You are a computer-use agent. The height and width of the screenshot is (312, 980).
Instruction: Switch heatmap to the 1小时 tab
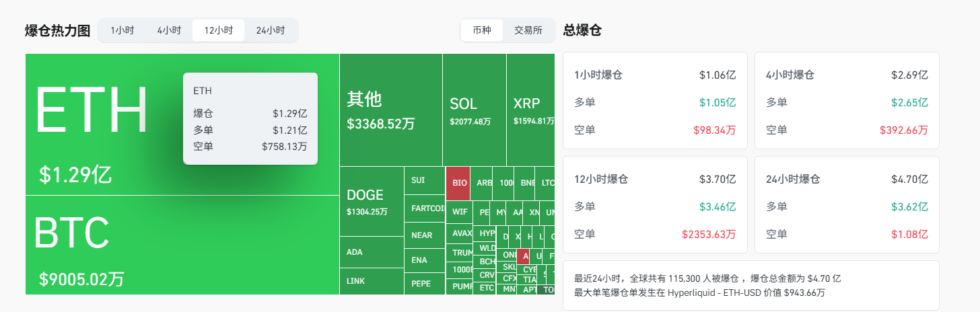coord(123,30)
